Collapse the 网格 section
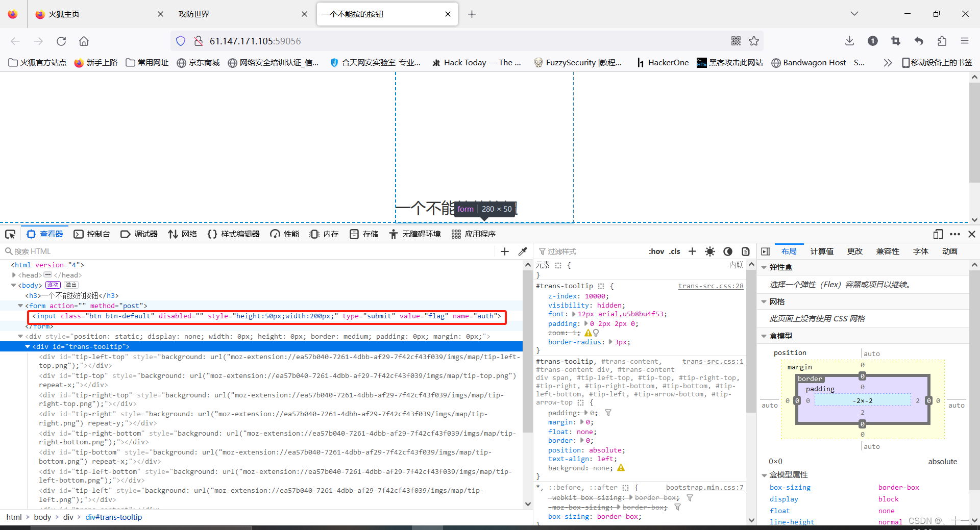Image resolution: width=980 pixels, height=530 pixels. pyautogui.click(x=764, y=302)
